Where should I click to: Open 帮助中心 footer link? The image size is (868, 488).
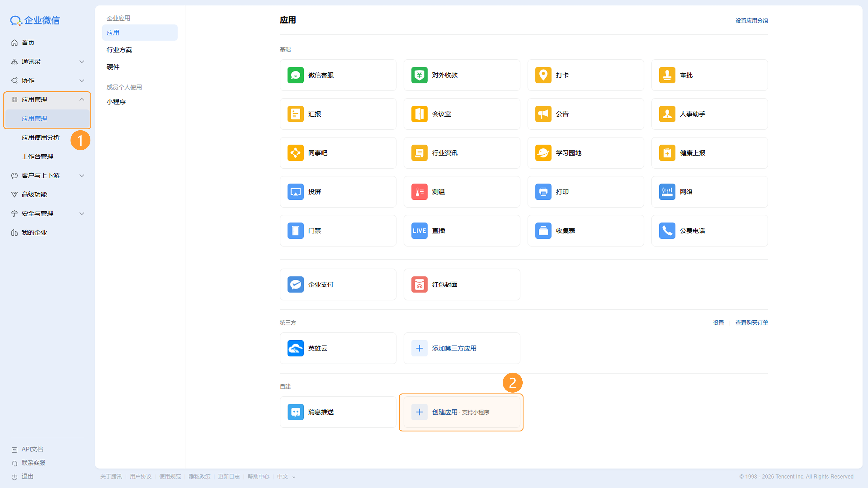coord(258,476)
